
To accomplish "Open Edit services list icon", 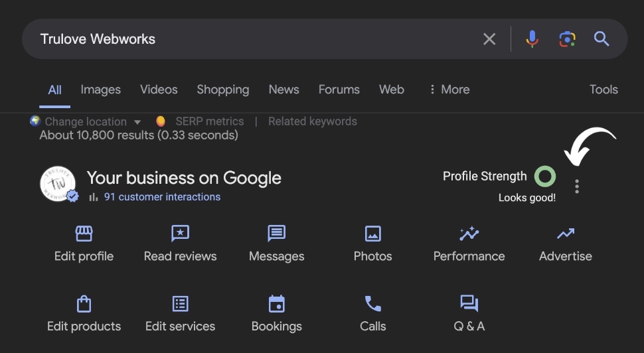I will pos(181,304).
